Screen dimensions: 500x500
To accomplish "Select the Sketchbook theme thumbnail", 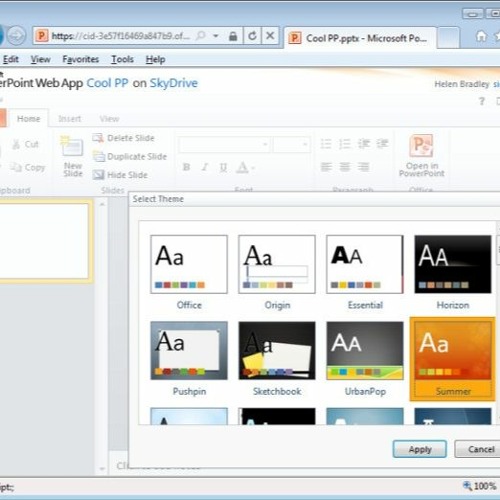I will (277, 350).
